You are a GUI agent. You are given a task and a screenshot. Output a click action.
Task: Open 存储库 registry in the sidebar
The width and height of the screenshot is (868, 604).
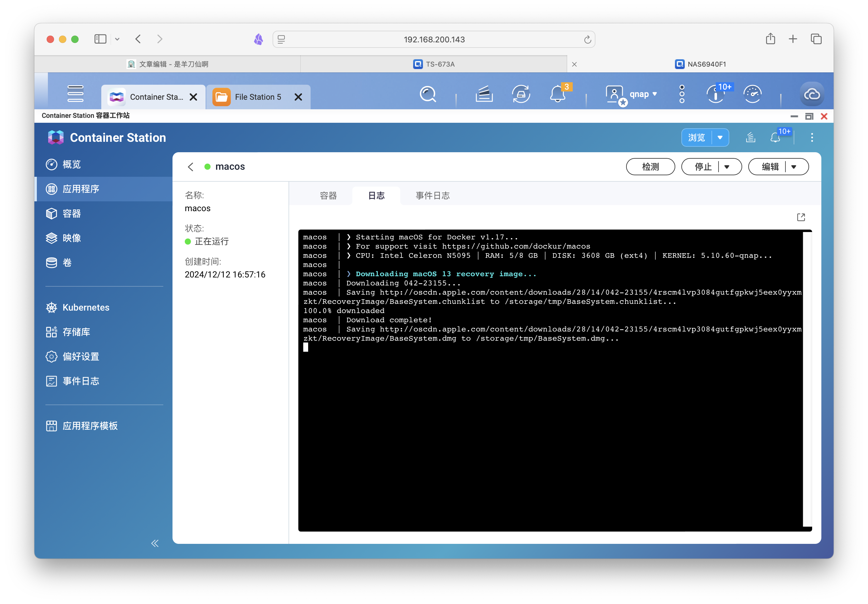pyautogui.click(x=103, y=332)
